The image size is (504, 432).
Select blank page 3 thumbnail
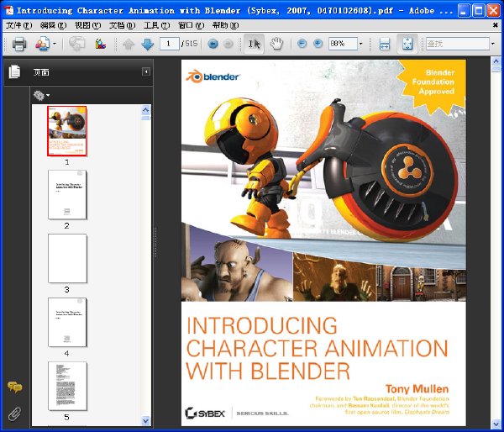tap(67, 258)
